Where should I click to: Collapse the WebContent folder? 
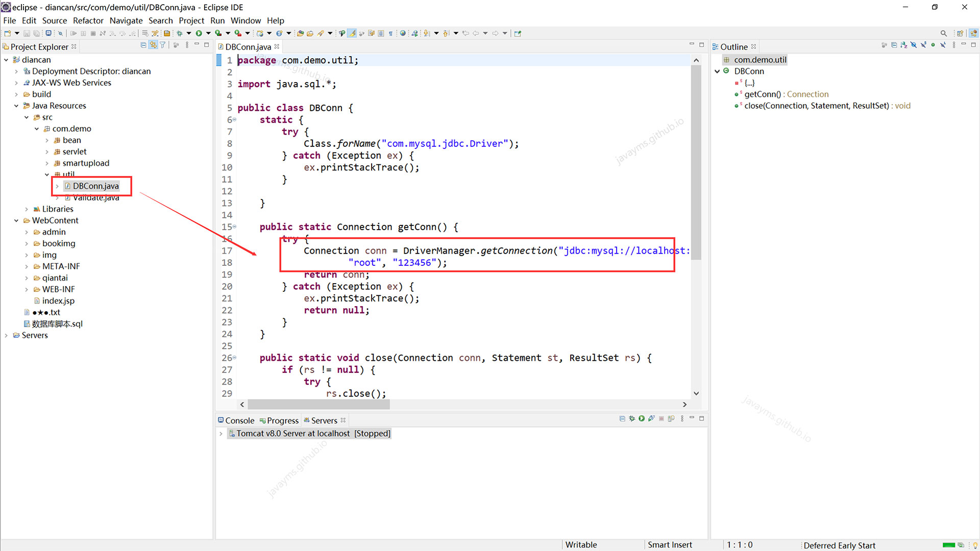pos(16,220)
